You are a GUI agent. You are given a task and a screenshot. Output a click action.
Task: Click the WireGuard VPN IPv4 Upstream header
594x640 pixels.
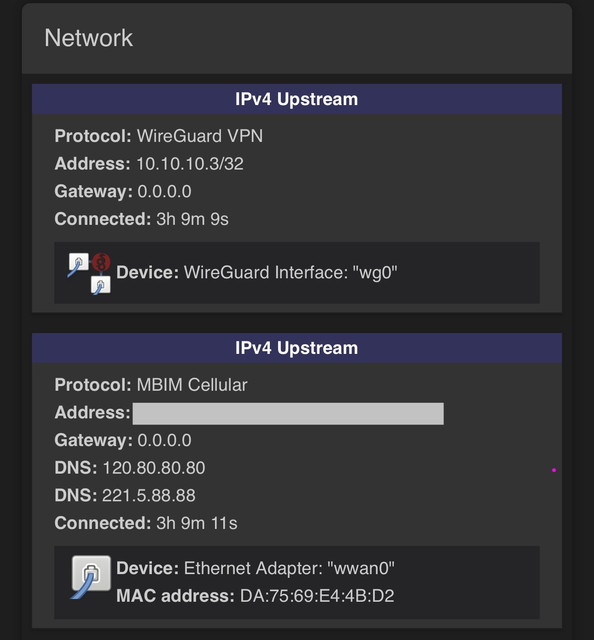297,99
